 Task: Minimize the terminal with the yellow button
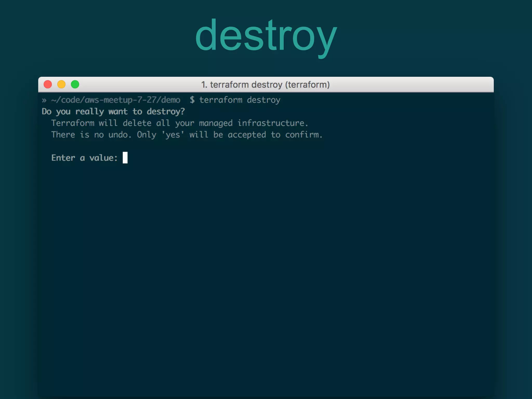(61, 84)
